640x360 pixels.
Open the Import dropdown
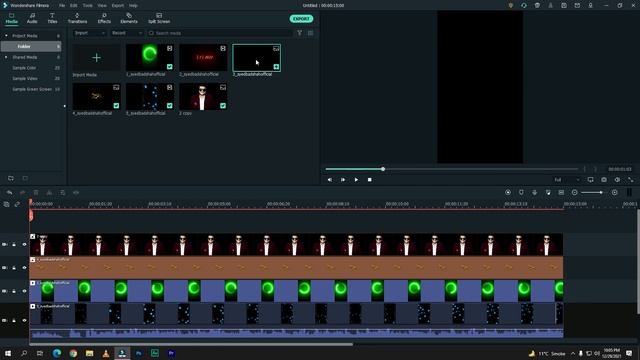90,33
